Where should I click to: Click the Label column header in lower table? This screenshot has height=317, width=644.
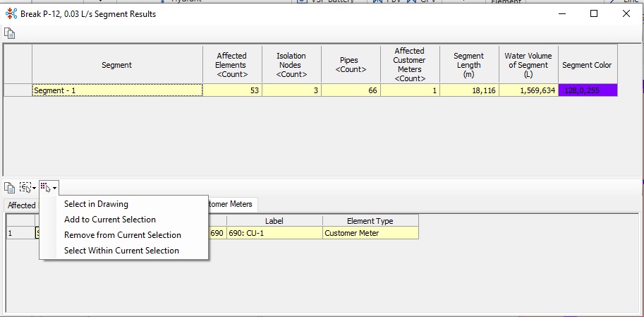pos(274,221)
